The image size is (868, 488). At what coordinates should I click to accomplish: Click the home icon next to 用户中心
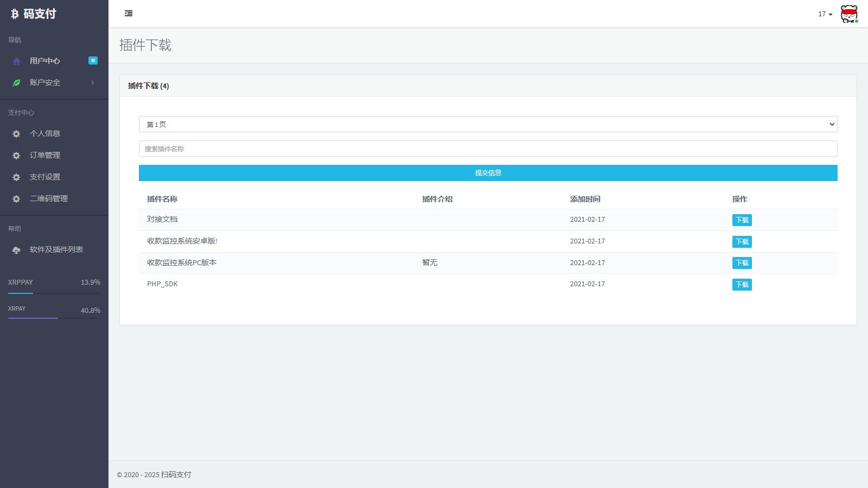[x=16, y=61]
